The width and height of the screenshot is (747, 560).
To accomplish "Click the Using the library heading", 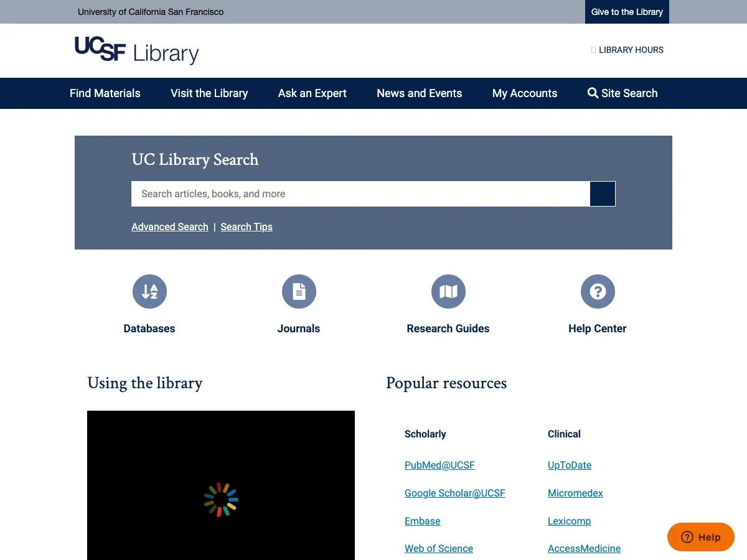I will pyautogui.click(x=145, y=383).
